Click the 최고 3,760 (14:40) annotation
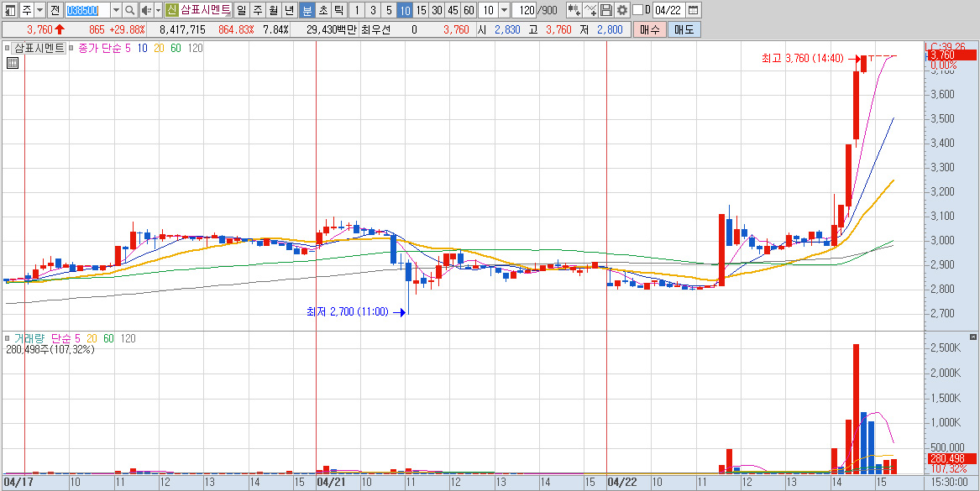Viewport: 980px width, 491px height. click(x=803, y=58)
